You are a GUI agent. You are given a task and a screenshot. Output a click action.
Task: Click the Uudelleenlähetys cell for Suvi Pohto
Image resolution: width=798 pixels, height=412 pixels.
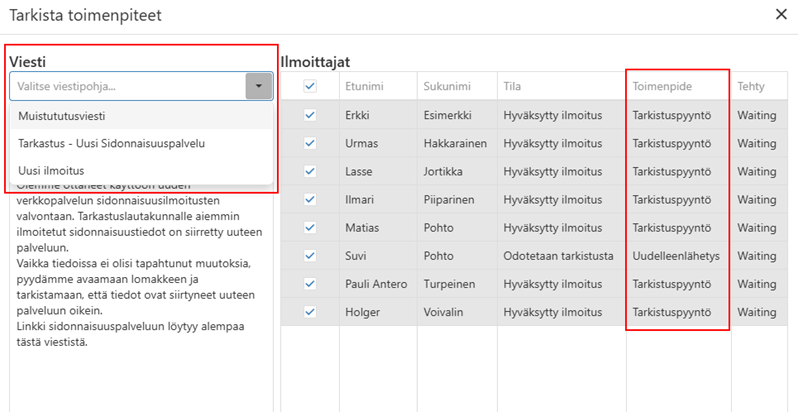point(676,255)
